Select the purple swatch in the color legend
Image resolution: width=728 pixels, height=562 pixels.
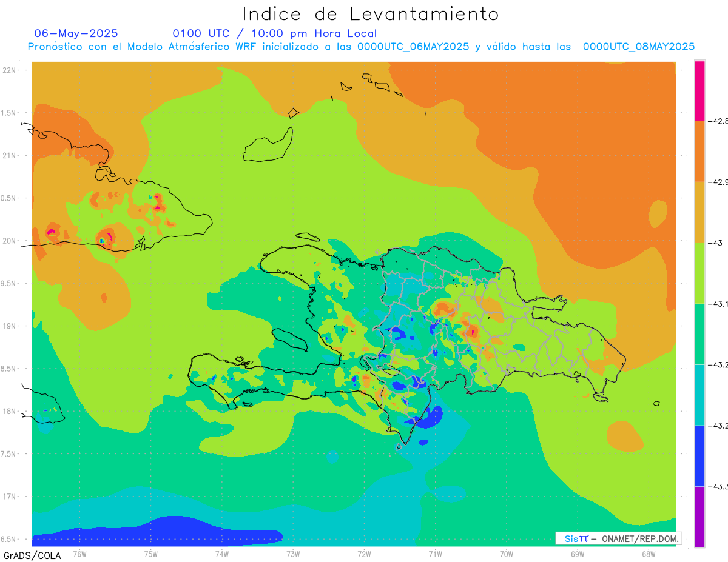[x=699, y=517]
